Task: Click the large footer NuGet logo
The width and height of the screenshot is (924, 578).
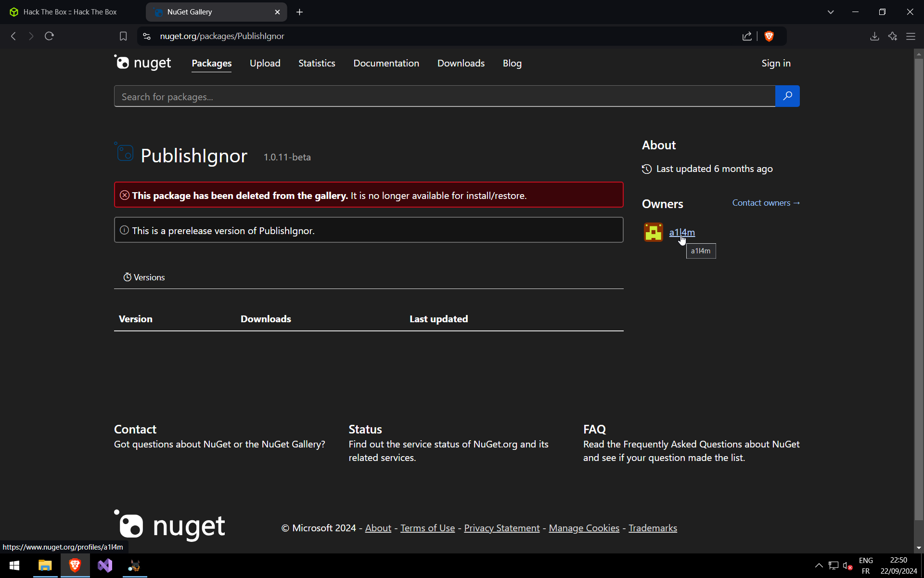Action: [169, 525]
